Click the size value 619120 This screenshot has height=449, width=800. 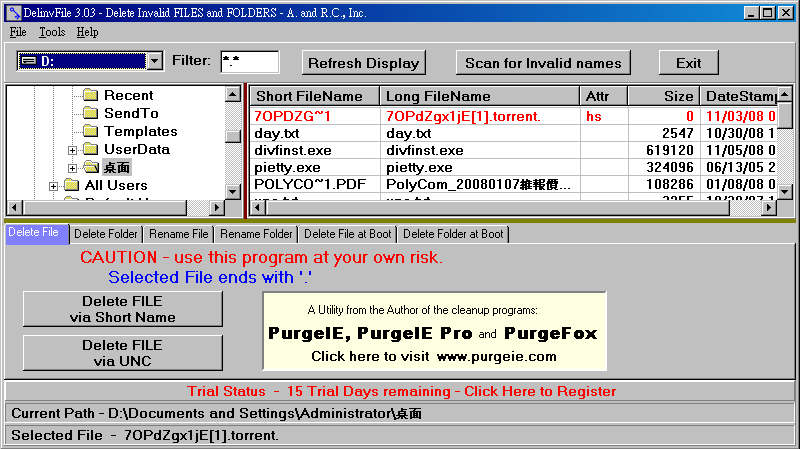tap(669, 151)
